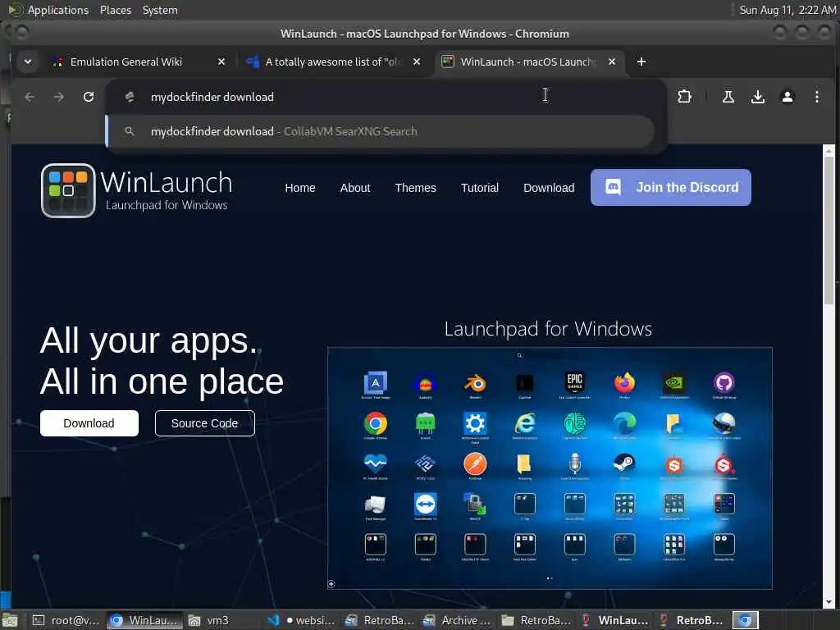840x630 pixels.
Task: Select the CollabVM SearXNG Search suggestion
Action: click(x=381, y=131)
